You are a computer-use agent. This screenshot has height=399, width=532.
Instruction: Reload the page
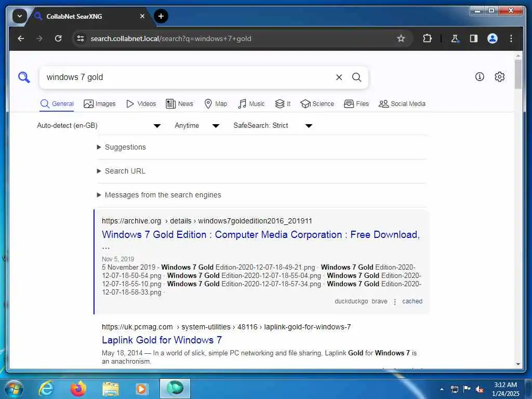pos(58,38)
